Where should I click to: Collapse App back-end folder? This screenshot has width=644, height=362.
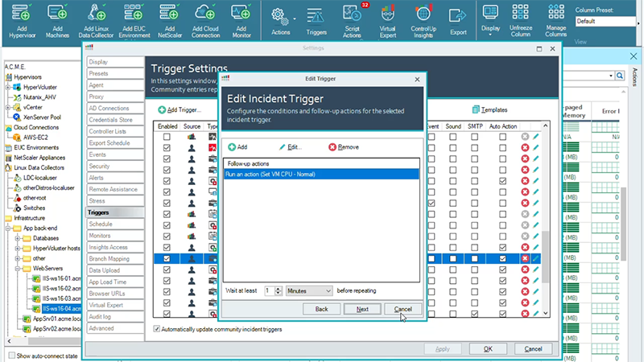[8, 228]
